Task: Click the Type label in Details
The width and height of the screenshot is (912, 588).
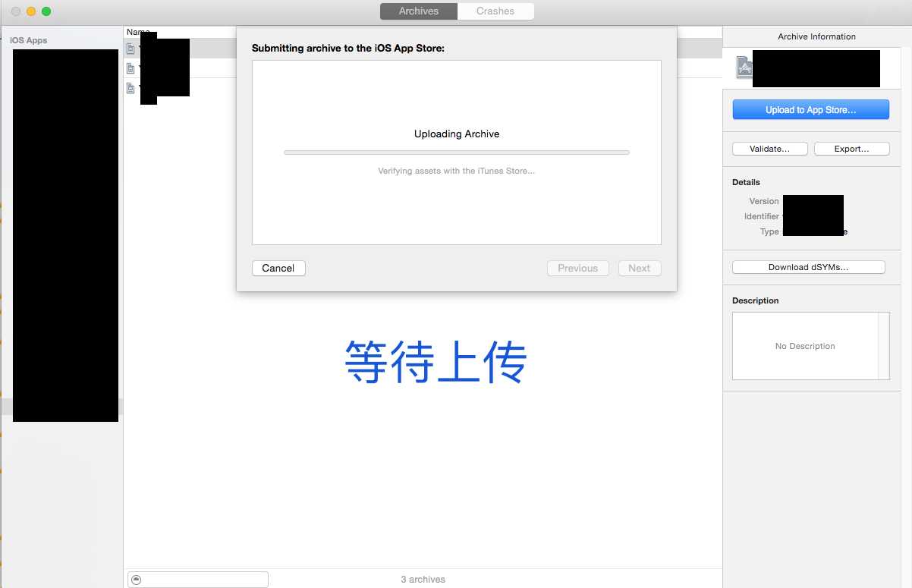Action: coord(769,231)
